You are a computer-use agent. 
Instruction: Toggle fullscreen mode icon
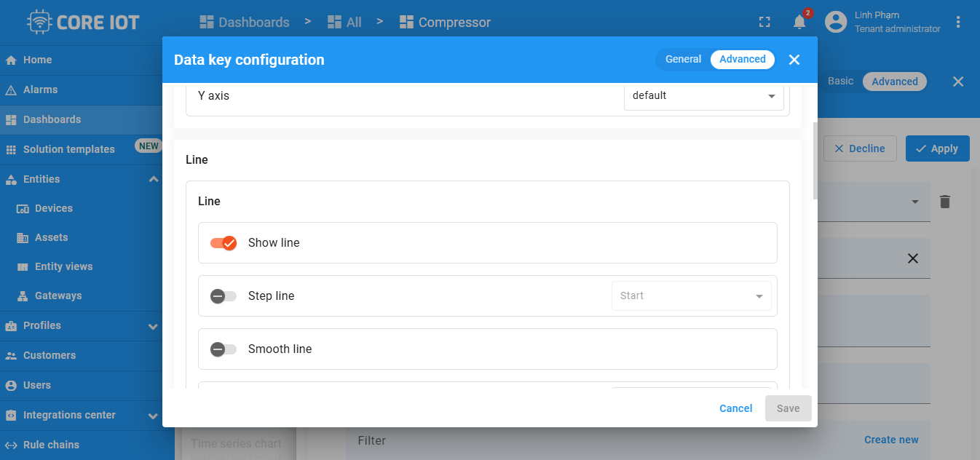point(764,22)
